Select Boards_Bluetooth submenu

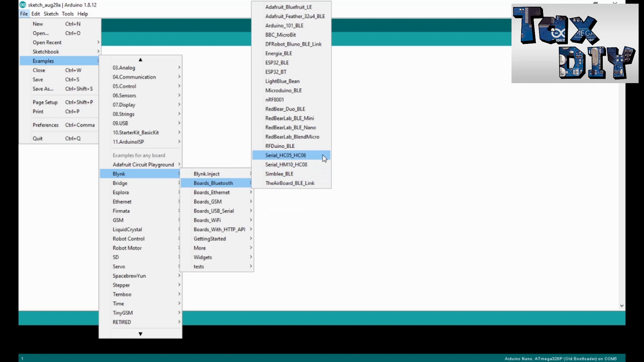click(x=217, y=183)
